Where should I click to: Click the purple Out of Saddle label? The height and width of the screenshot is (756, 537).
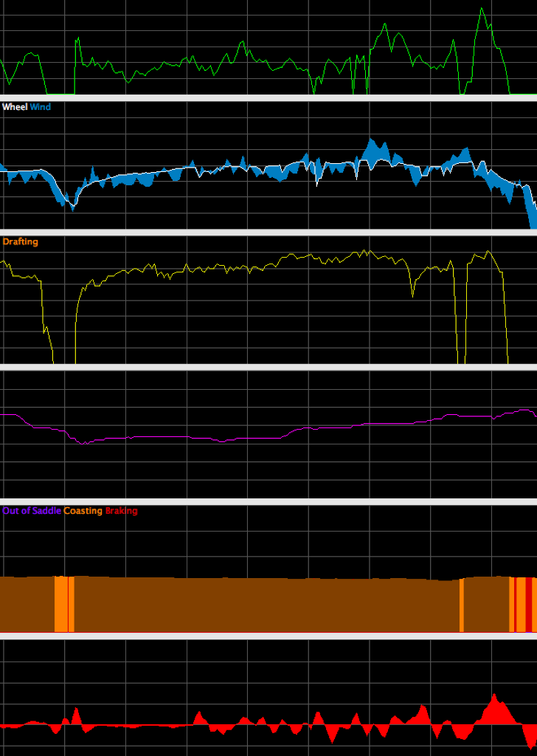tap(32, 511)
